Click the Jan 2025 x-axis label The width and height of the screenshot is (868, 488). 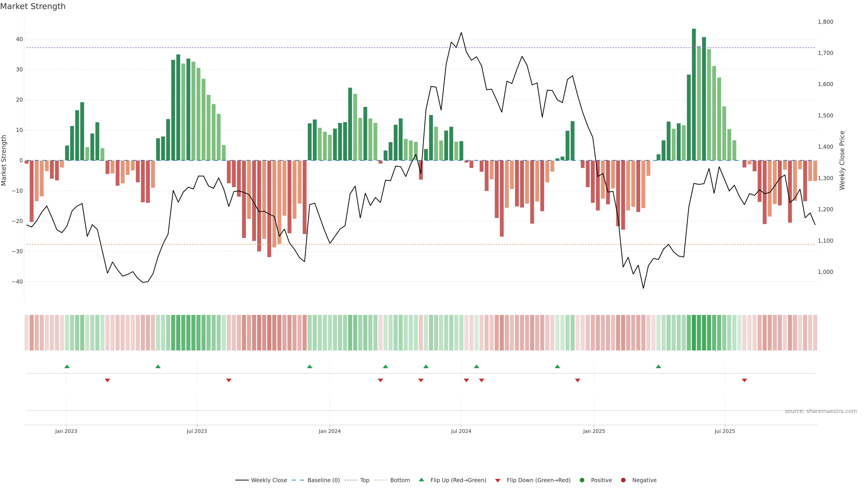point(594,431)
